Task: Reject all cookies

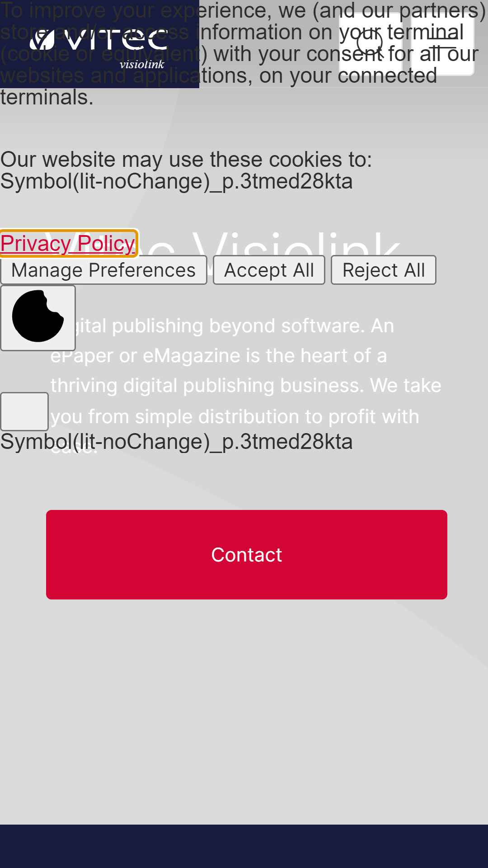Action: click(384, 270)
